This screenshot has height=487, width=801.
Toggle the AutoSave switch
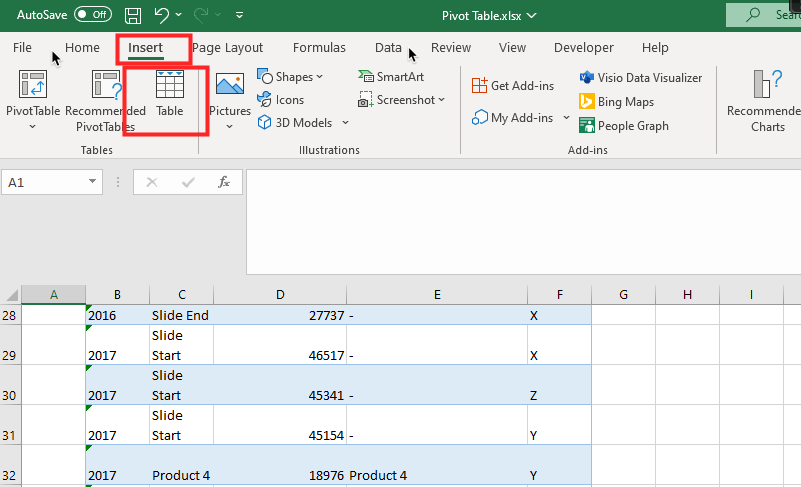pyautogui.click(x=92, y=15)
